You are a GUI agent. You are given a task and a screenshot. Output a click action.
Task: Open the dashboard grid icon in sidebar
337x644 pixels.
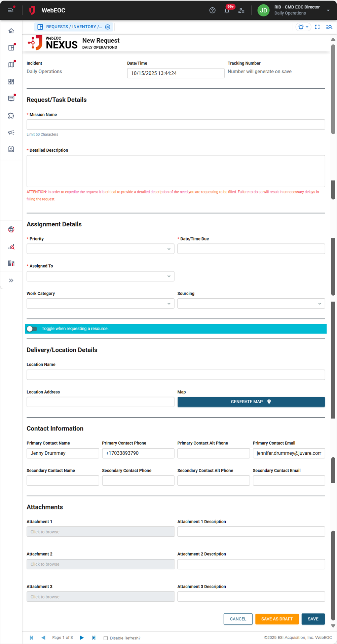pyautogui.click(x=11, y=82)
